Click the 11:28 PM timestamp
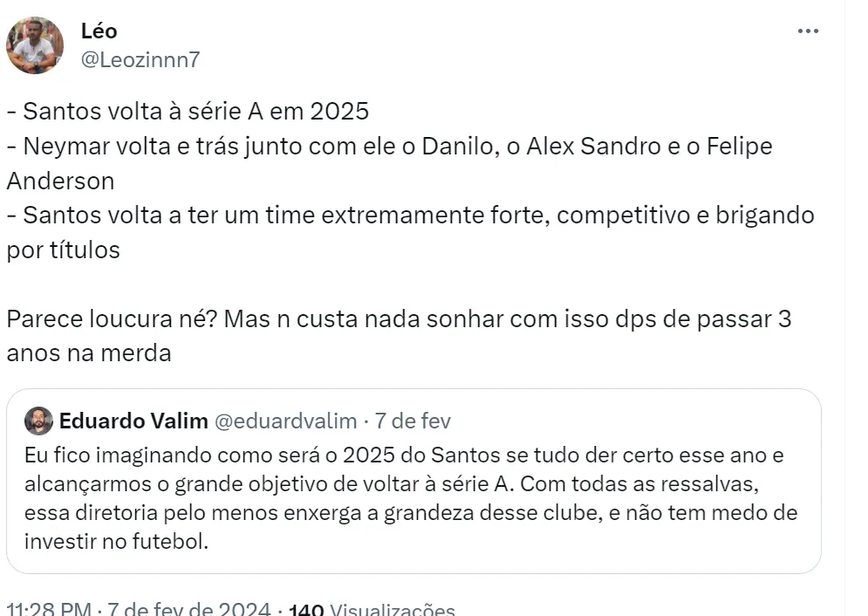 [48, 608]
